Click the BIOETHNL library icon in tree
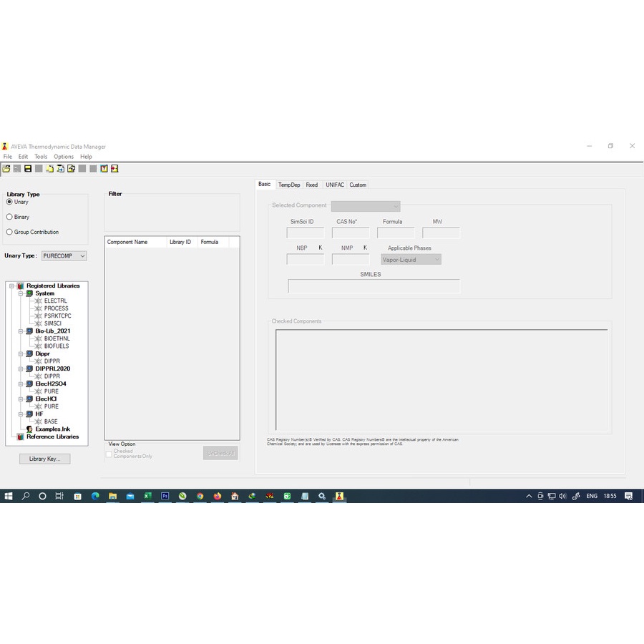The width and height of the screenshot is (644, 644). [38, 338]
